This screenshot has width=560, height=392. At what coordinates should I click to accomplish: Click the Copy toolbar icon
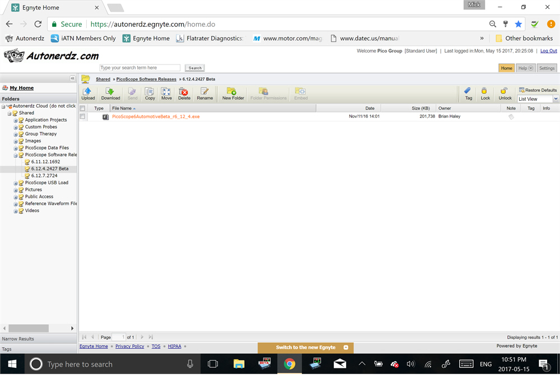point(150,94)
